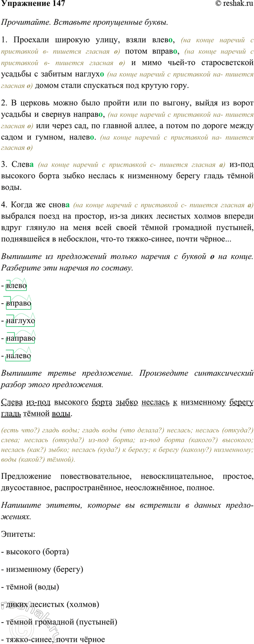The height and width of the screenshot is (644, 254).
Task: Click the parsed adverb налево in list
Action: point(19,356)
